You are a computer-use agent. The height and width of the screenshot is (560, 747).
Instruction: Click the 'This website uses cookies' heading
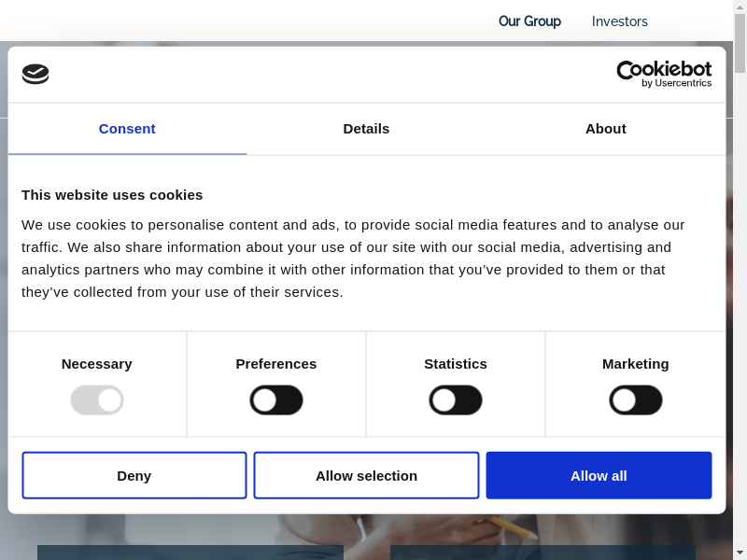pos(112,195)
